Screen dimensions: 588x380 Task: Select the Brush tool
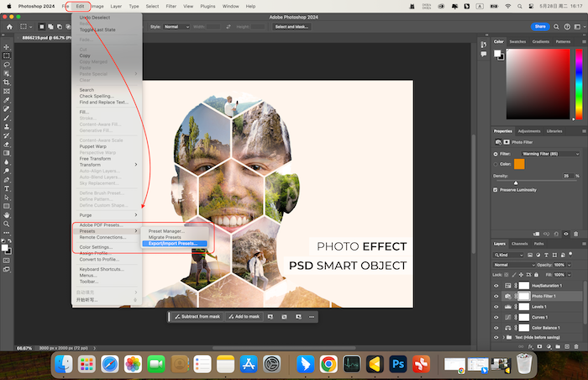(7, 118)
